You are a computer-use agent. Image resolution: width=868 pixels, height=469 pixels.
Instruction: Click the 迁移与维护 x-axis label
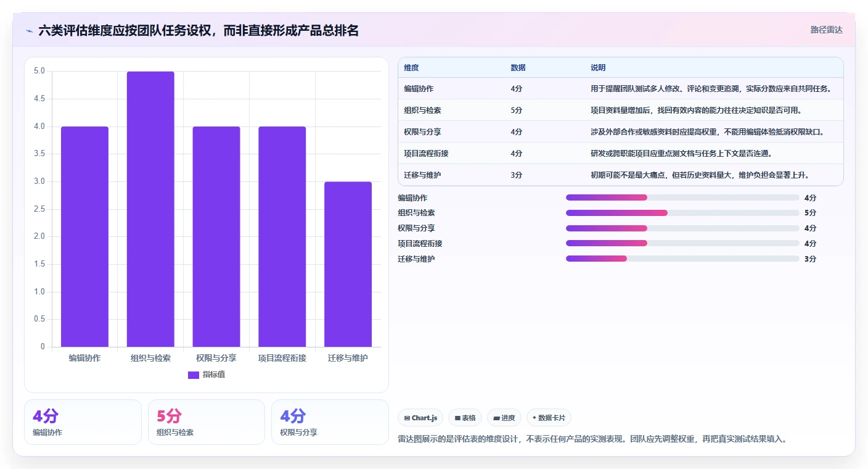[x=348, y=358]
